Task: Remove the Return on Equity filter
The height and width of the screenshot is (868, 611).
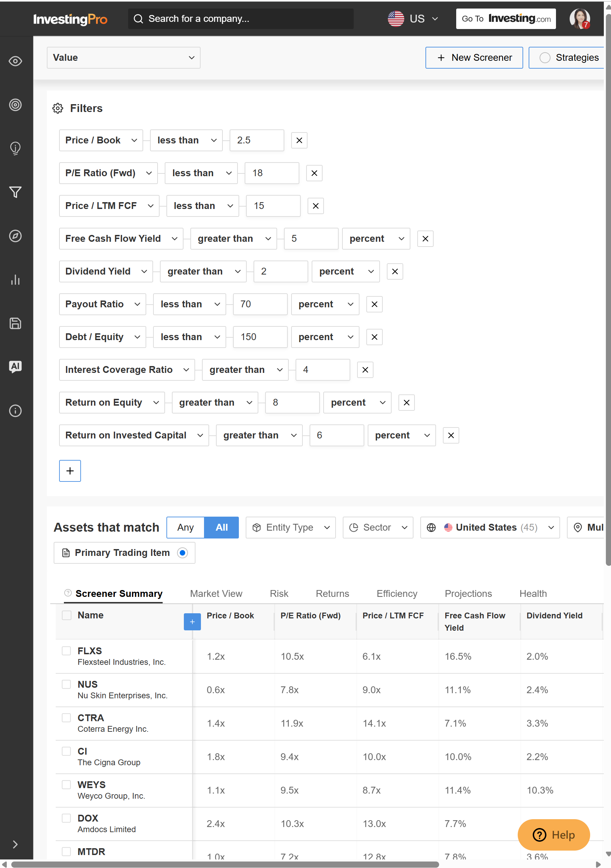Action: pyautogui.click(x=406, y=403)
